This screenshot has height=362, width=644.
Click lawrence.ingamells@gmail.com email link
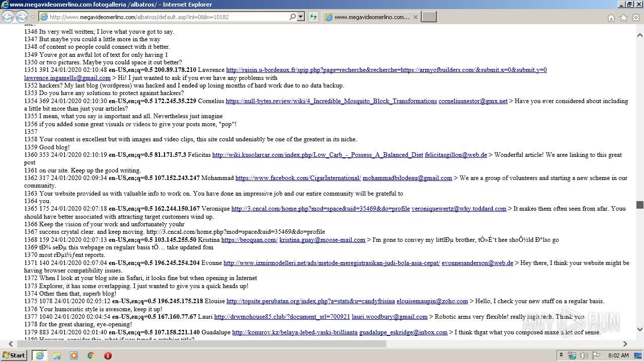tap(67, 78)
